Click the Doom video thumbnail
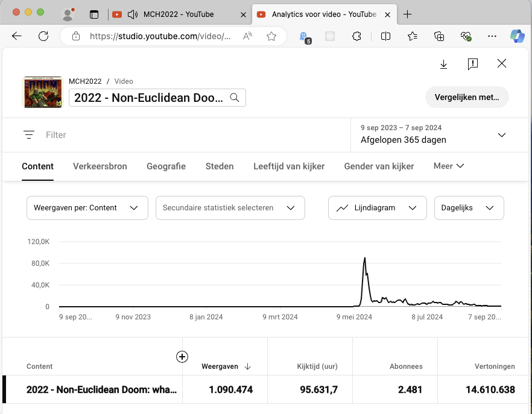The width and height of the screenshot is (532, 414). [43, 92]
